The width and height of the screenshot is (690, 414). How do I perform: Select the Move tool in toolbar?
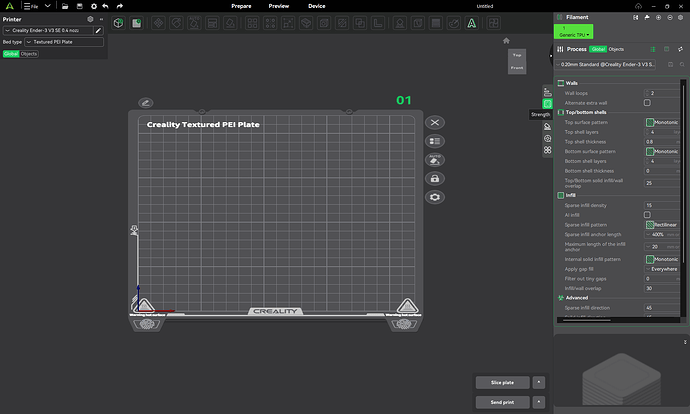click(x=158, y=23)
